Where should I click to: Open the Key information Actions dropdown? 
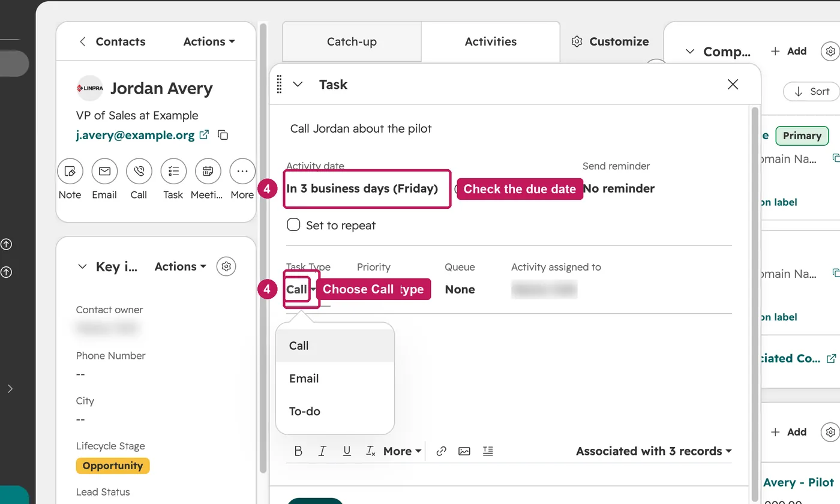pyautogui.click(x=181, y=266)
